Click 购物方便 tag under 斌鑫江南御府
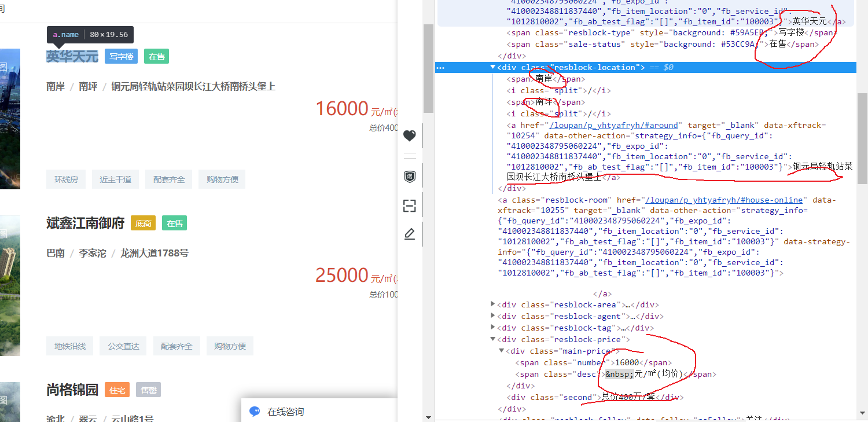This screenshot has width=868, height=422. [230, 346]
